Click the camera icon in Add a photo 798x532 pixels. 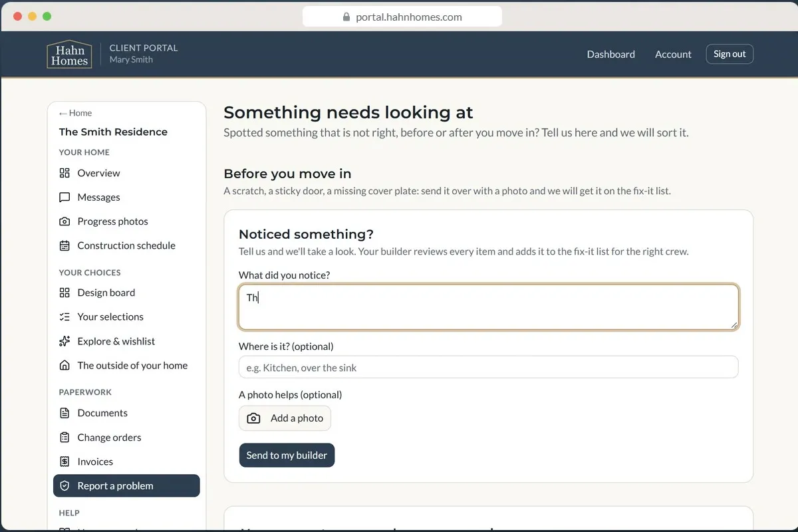click(x=253, y=418)
